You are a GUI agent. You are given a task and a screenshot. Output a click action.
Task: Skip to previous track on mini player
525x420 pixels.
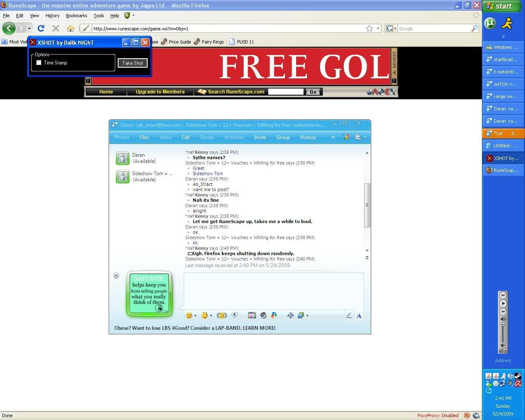(503, 295)
